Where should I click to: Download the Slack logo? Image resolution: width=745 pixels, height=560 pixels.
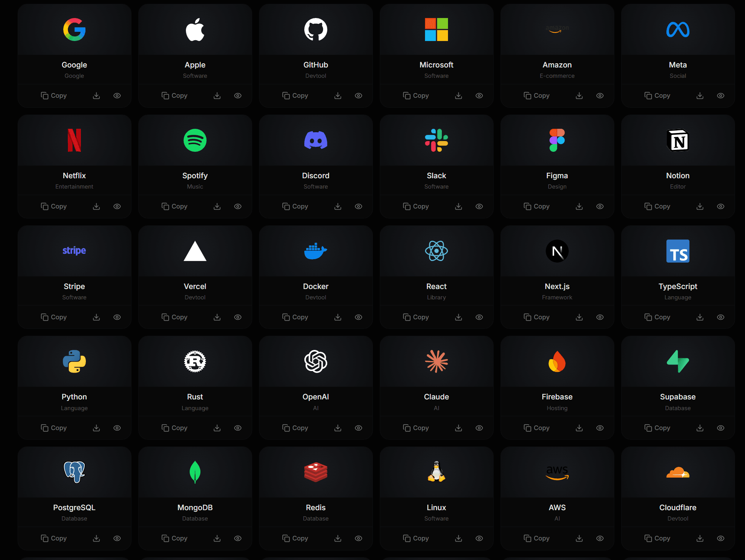click(x=458, y=207)
